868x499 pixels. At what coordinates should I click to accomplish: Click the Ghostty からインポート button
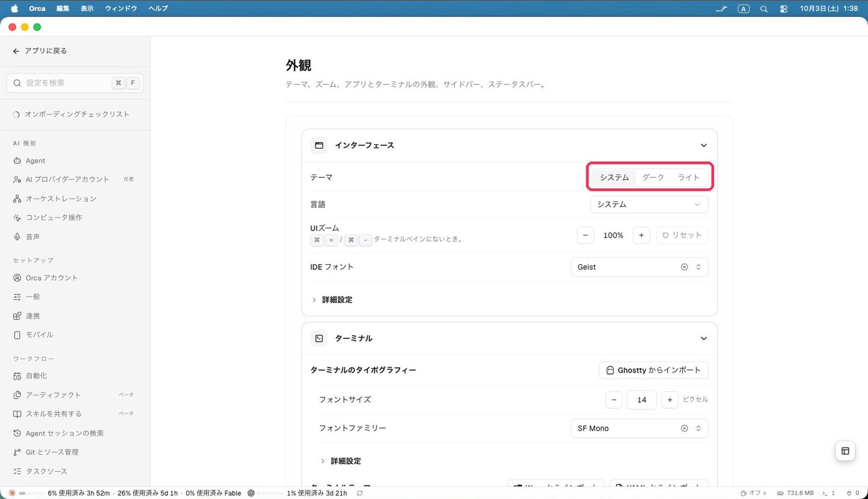pyautogui.click(x=654, y=370)
